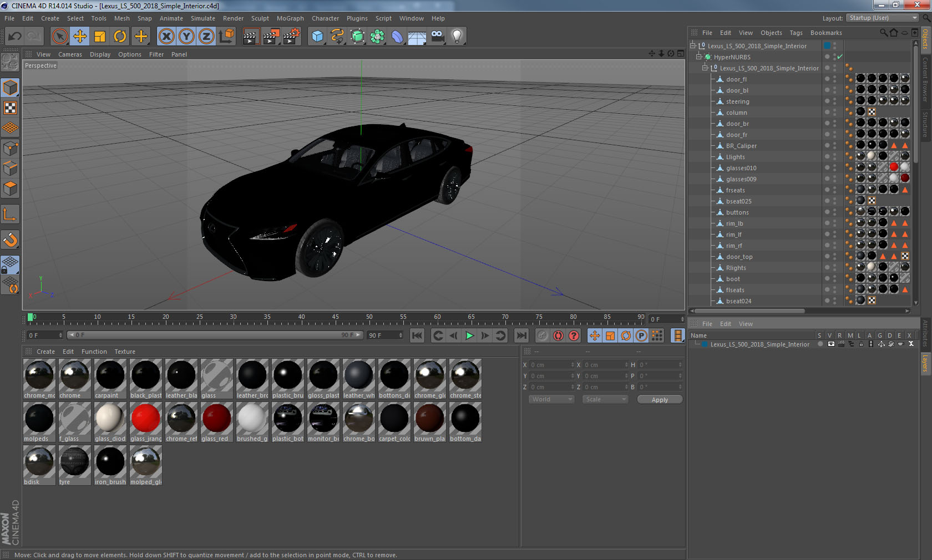The height and width of the screenshot is (560, 932).
Task: Select the glass_jrang red material
Action: 146,421
